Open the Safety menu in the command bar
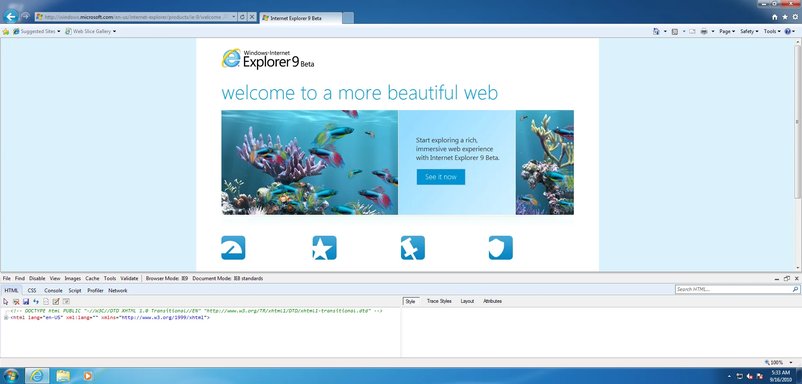Viewport: 802px width, 384px height. click(749, 31)
